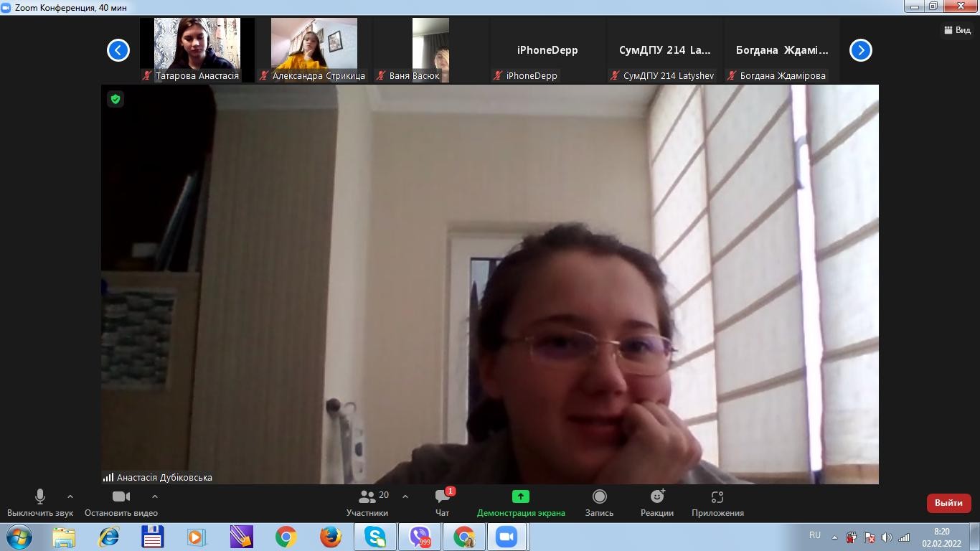Open the Reactions menu
Screen dimensions: 980x551
[656, 502]
